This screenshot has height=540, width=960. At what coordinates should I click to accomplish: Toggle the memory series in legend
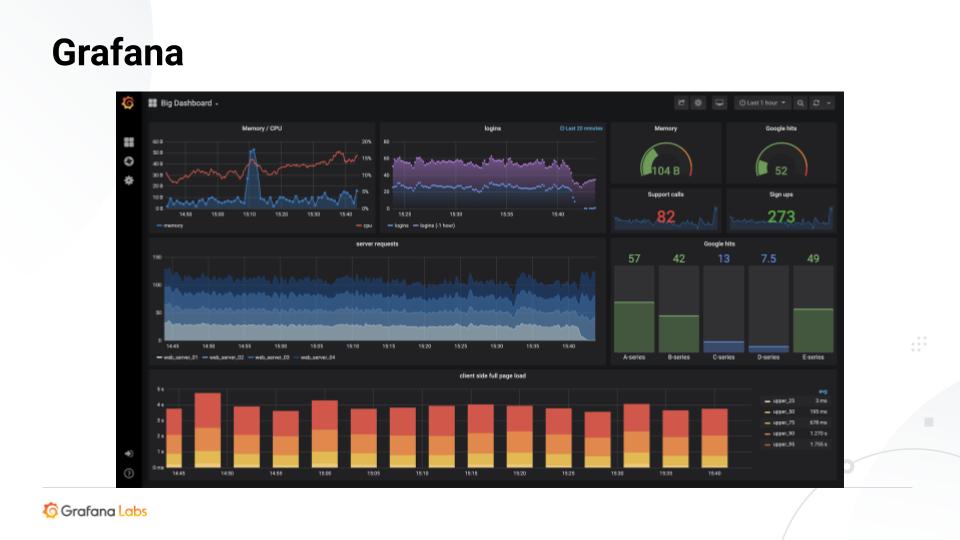[171, 225]
